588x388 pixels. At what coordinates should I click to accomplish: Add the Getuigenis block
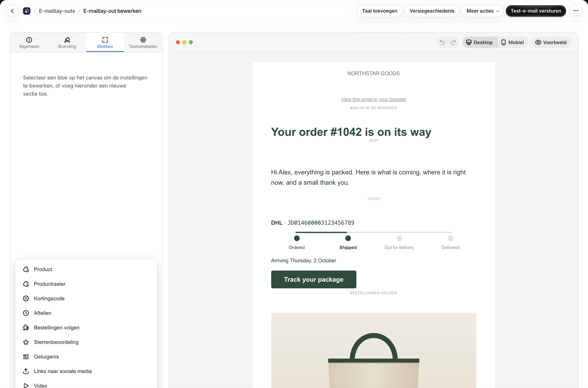pyautogui.click(x=86, y=357)
